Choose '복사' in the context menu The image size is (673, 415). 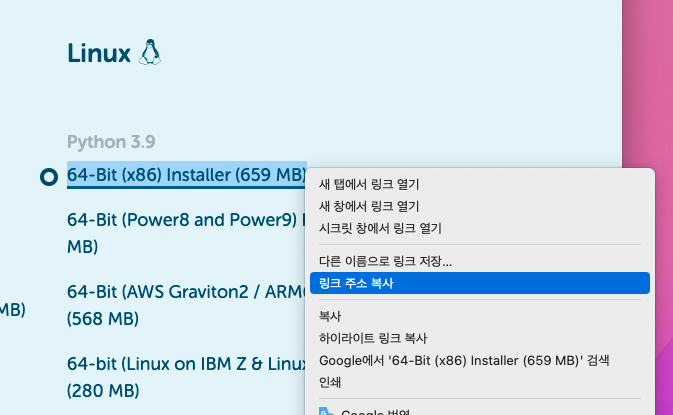(x=480, y=316)
